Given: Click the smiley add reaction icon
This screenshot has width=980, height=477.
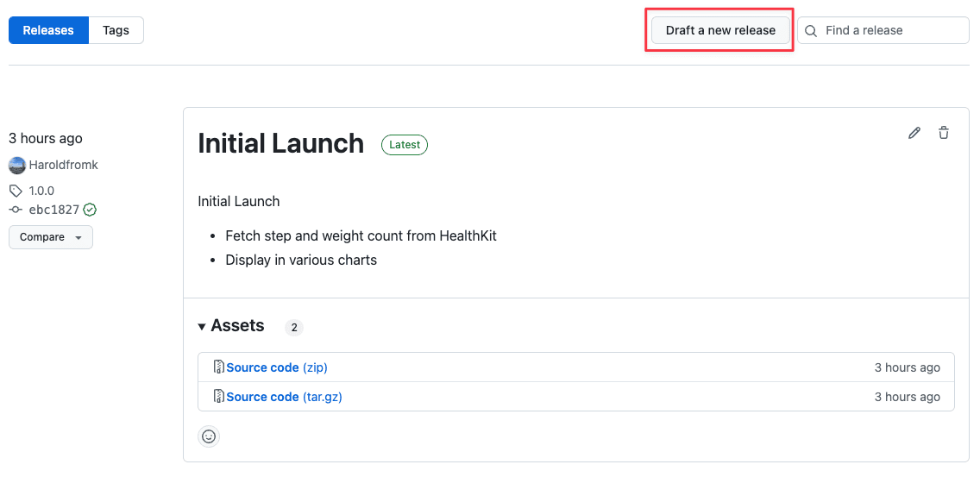Looking at the screenshot, I should [x=209, y=436].
